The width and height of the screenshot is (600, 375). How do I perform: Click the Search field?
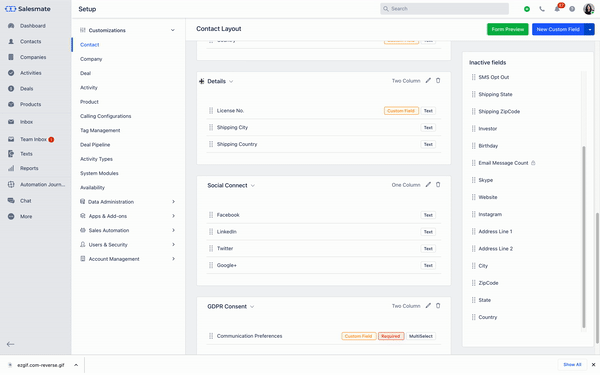(x=444, y=9)
